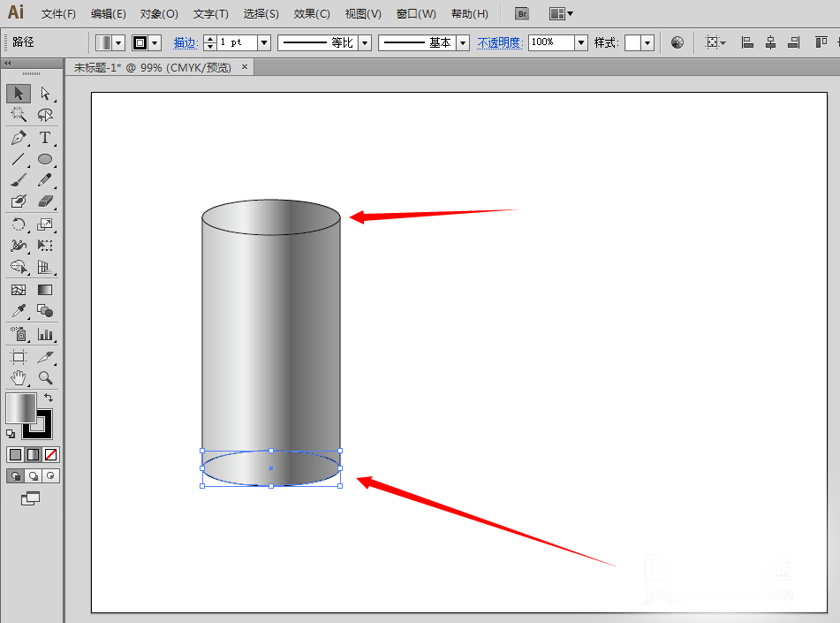Open the 对象(O) menu
Screen dimensions: 840x623
point(159,14)
